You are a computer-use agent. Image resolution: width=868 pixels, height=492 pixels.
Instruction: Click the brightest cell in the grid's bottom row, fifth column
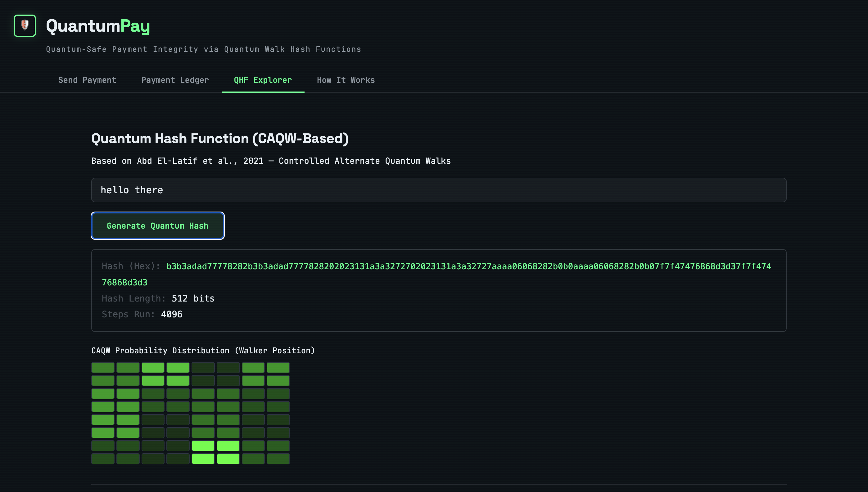203,458
